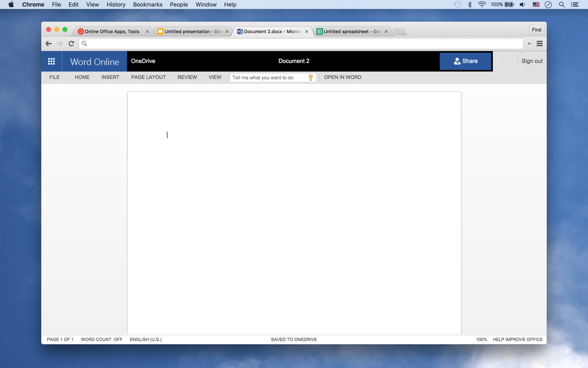
Task: Reload the current page in Chrome
Action: [71, 43]
